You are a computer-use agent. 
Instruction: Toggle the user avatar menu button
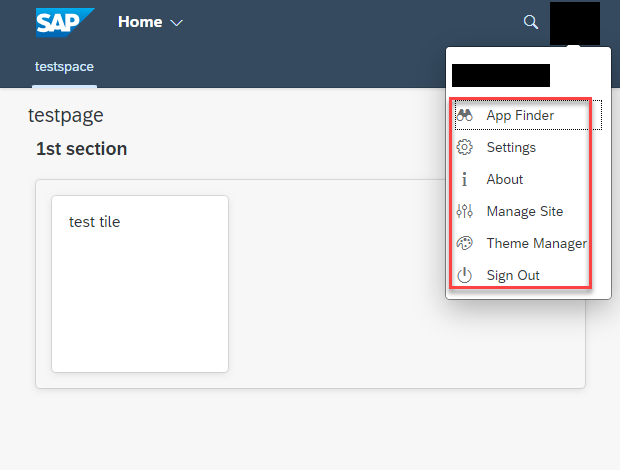pos(575,23)
